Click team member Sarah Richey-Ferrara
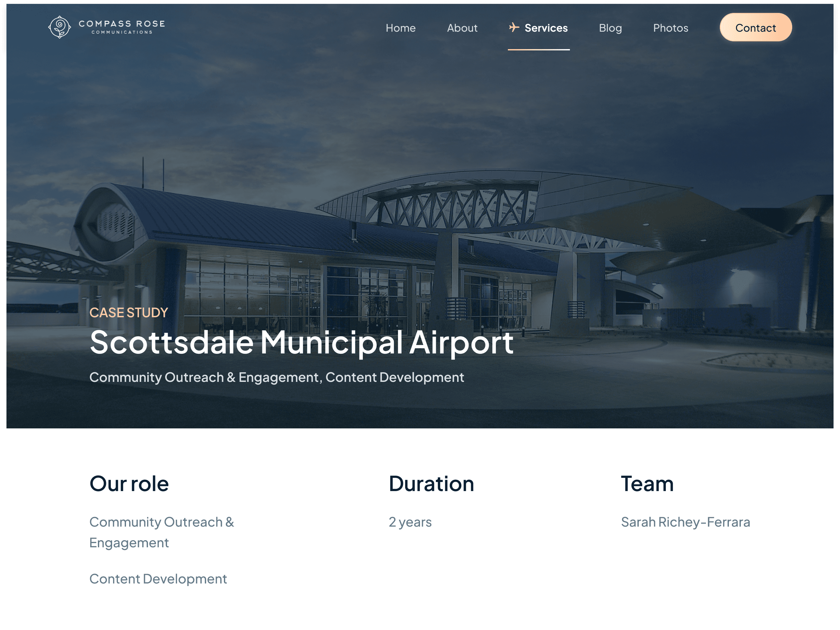Screen dimensions: 840x630 tap(685, 522)
